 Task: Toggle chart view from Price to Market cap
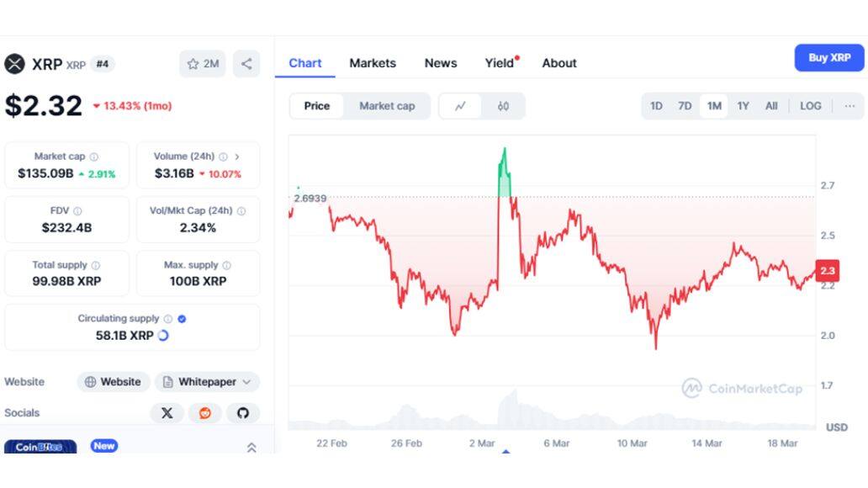(x=387, y=106)
